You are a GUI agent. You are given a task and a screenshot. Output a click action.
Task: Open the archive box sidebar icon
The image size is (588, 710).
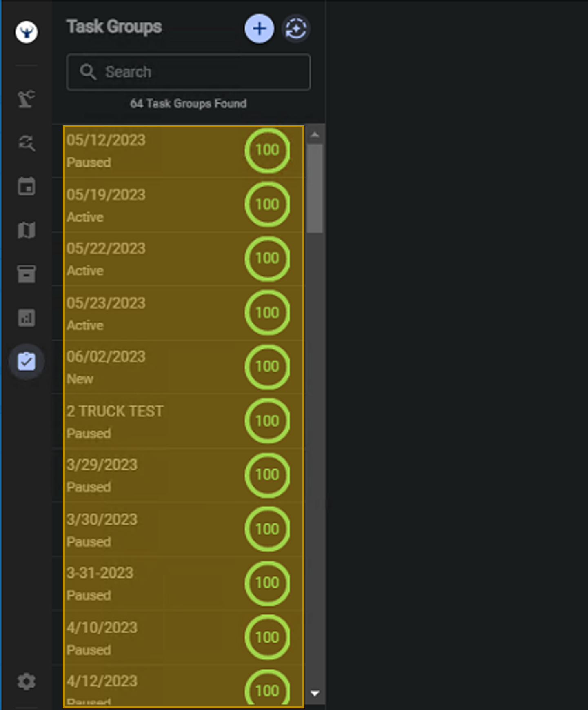[x=27, y=274]
